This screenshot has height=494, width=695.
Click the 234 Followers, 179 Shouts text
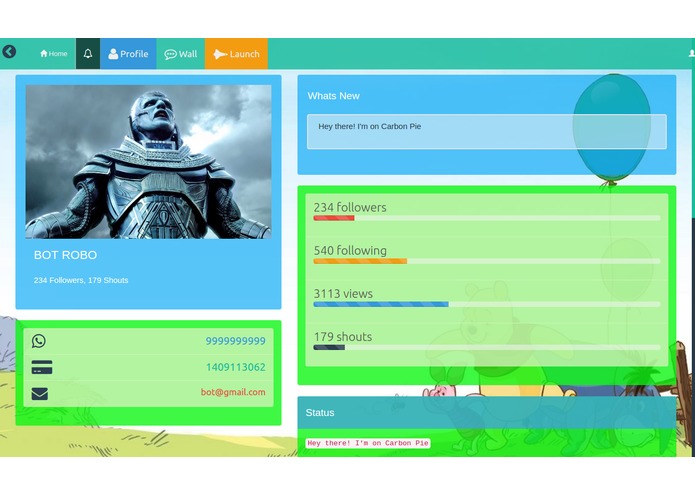81,280
